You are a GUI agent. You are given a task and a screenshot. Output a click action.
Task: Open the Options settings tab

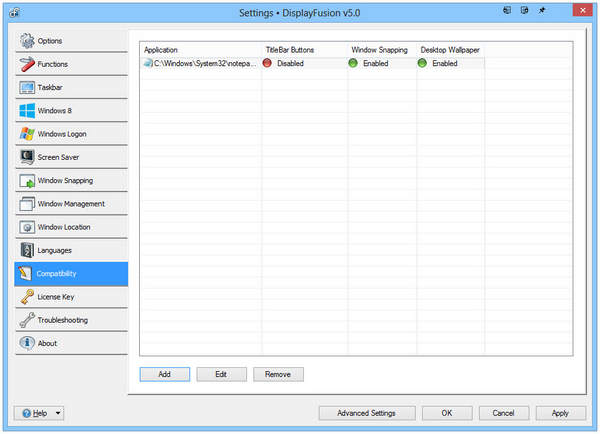coord(71,41)
